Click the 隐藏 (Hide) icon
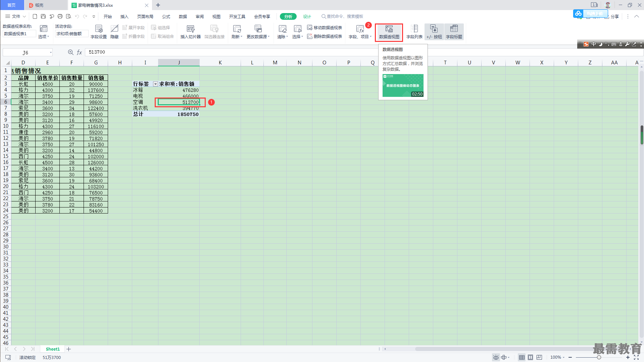 coord(114,32)
